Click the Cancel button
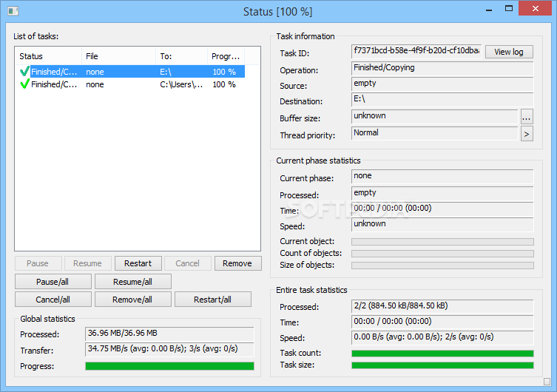The height and width of the screenshot is (392, 557). (x=188, y=263)
